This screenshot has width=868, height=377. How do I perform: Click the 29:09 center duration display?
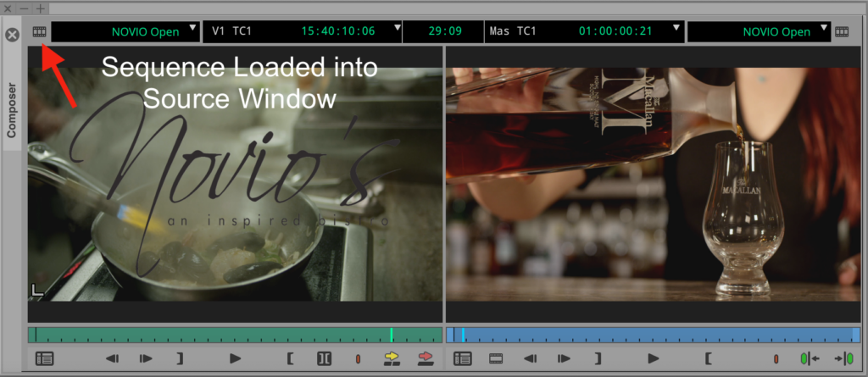[443, 31]
